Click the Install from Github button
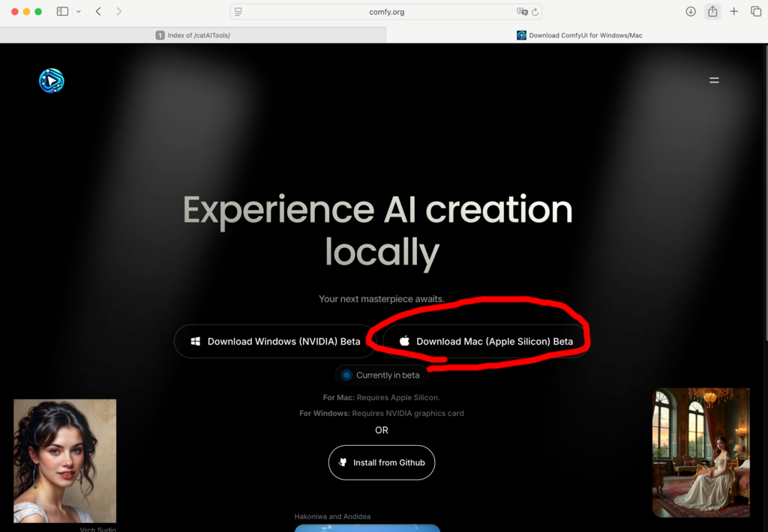 point(382,462)
